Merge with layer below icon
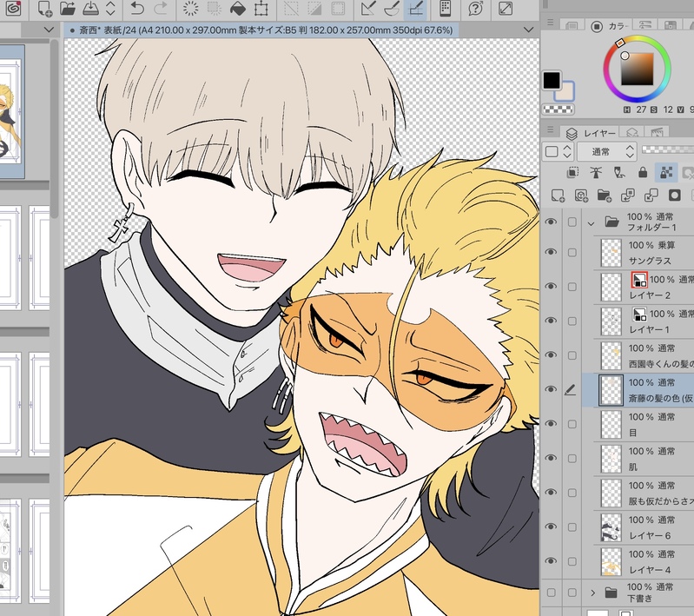The height and width of the screenshot is (616, 694). [x=651, y=195]
